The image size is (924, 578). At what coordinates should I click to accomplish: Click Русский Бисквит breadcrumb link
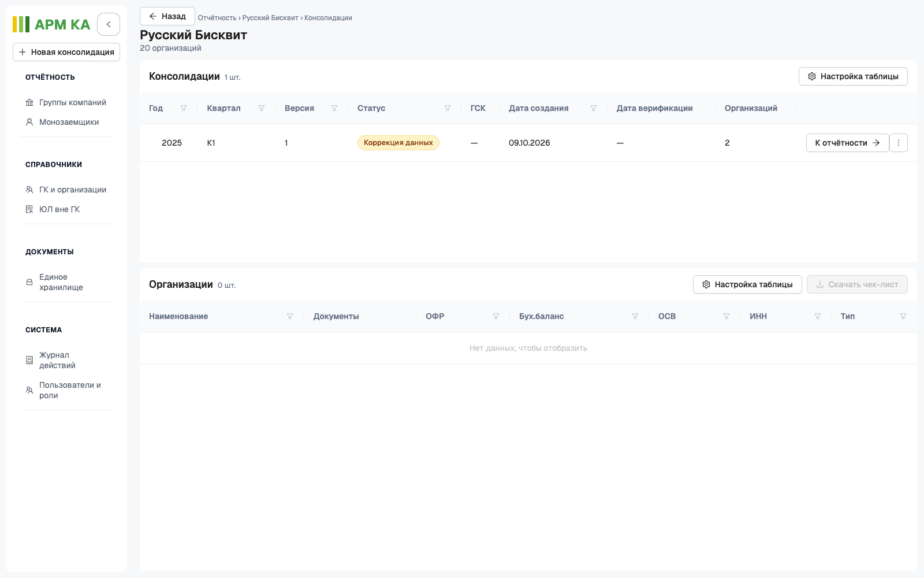(x=270, y=18)
